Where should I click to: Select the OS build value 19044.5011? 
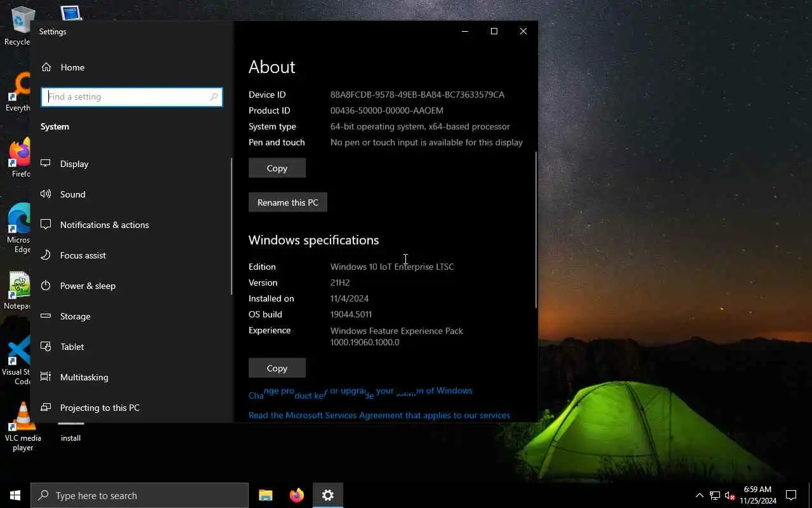pyautogui.click(x=351, y=314)
